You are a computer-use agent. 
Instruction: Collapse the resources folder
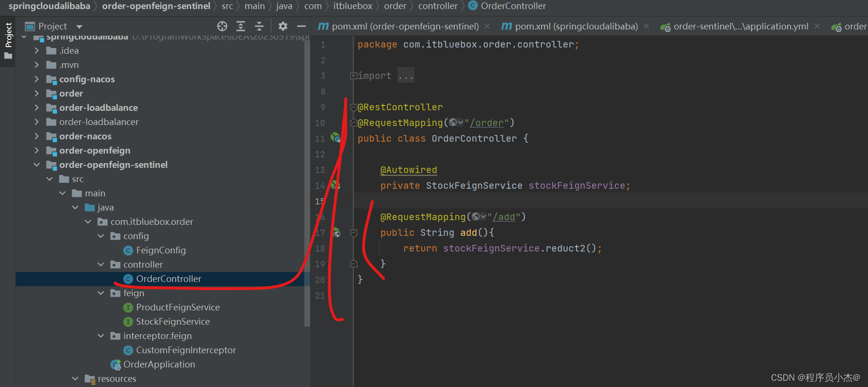75,378
